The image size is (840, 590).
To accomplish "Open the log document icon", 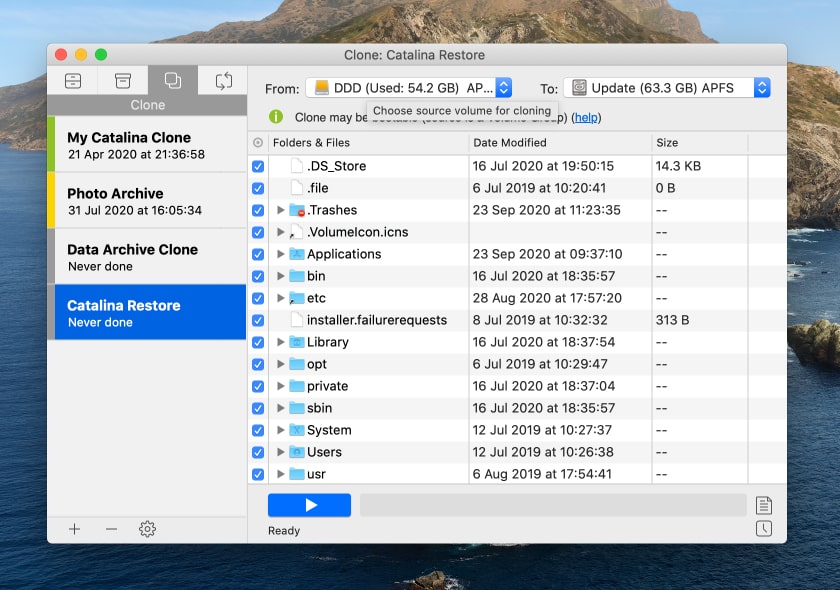I will click(763, 505).
